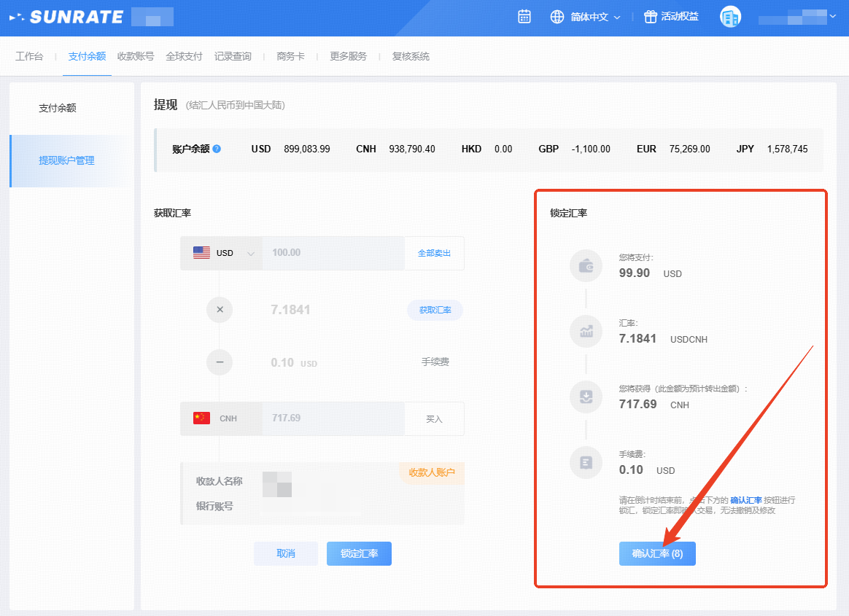Switch to the 全球支付 tab
The width and height of the screenshot is (849, 616).
tap(184, 56)
